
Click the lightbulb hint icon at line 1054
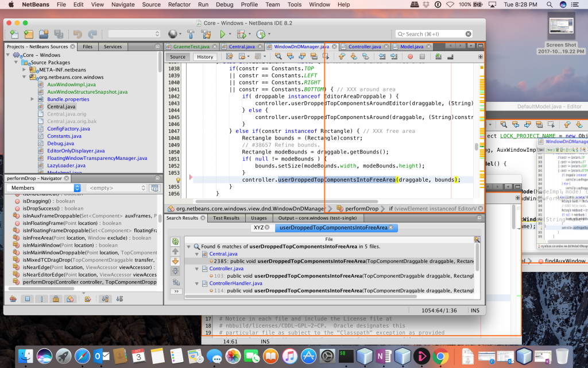click(178, 180)
